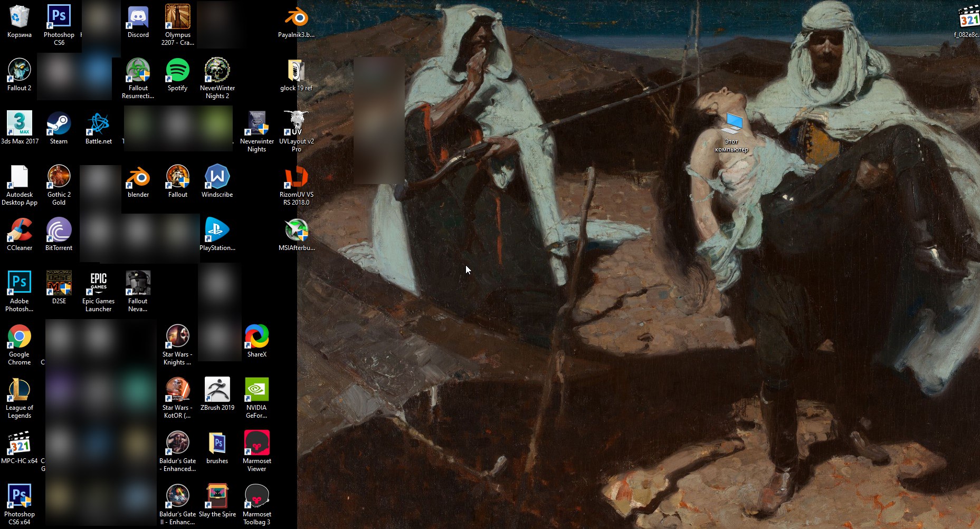Click the Photoshop CS6 x64 icon
Viewport: 980px width, 529px height.
click(20, 497)
